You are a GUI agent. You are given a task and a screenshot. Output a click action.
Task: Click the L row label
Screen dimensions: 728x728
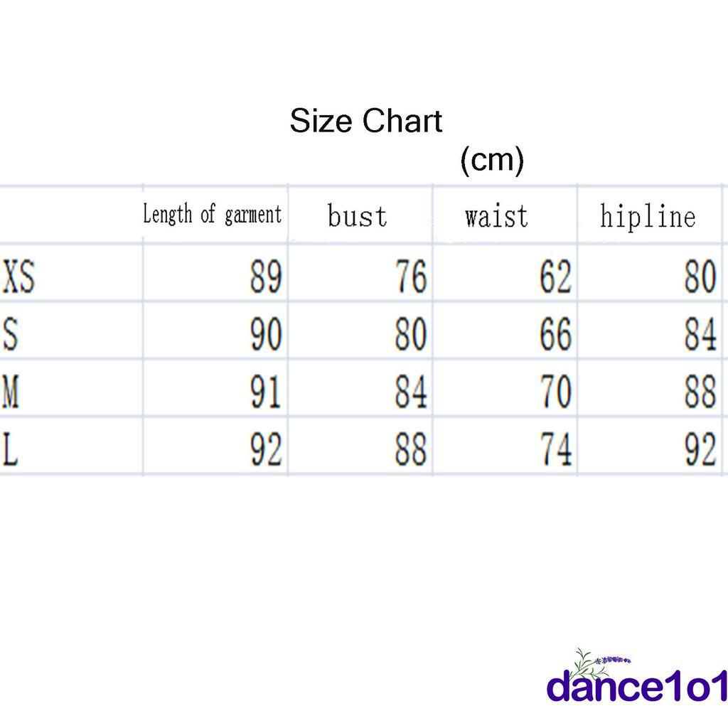click(10, 451)
